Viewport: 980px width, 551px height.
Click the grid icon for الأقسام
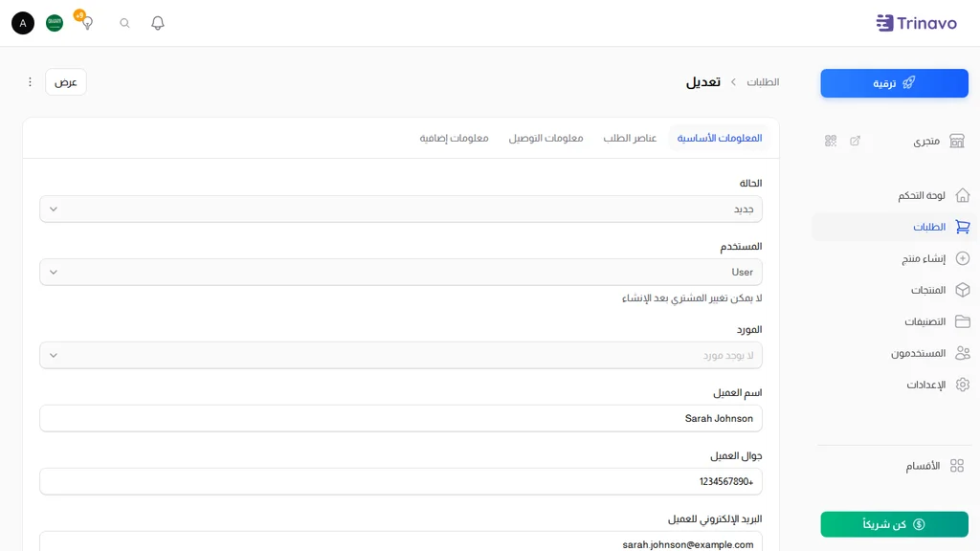coord(957,466)
